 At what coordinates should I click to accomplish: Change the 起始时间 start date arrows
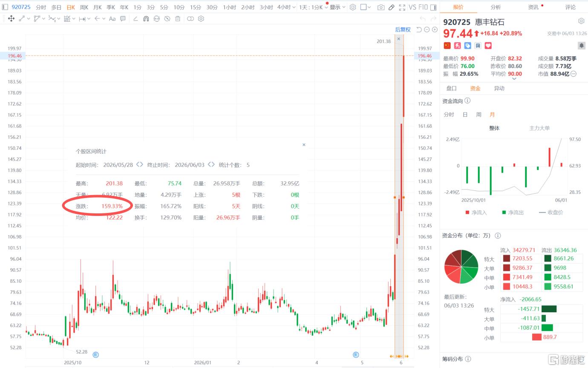point(139,165)
